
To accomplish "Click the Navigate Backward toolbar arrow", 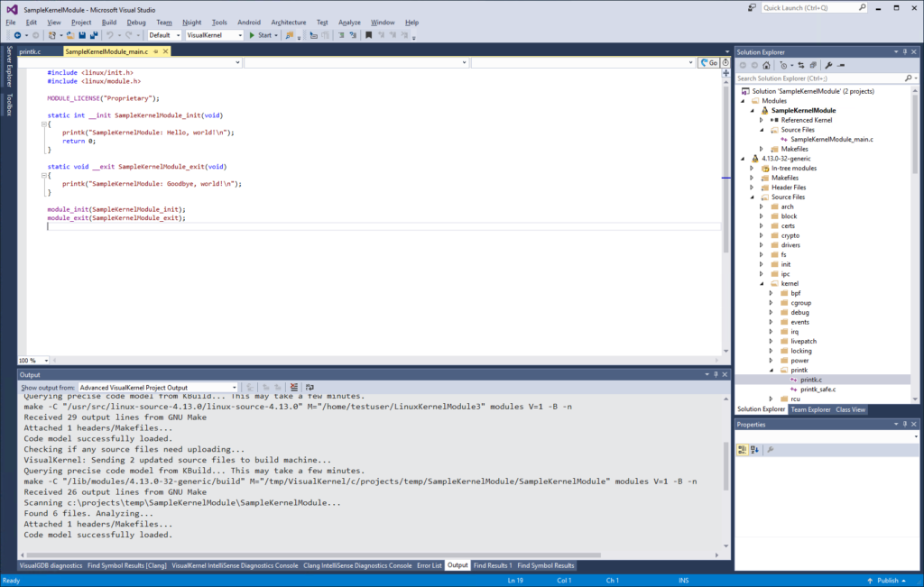I will [17, 35].
